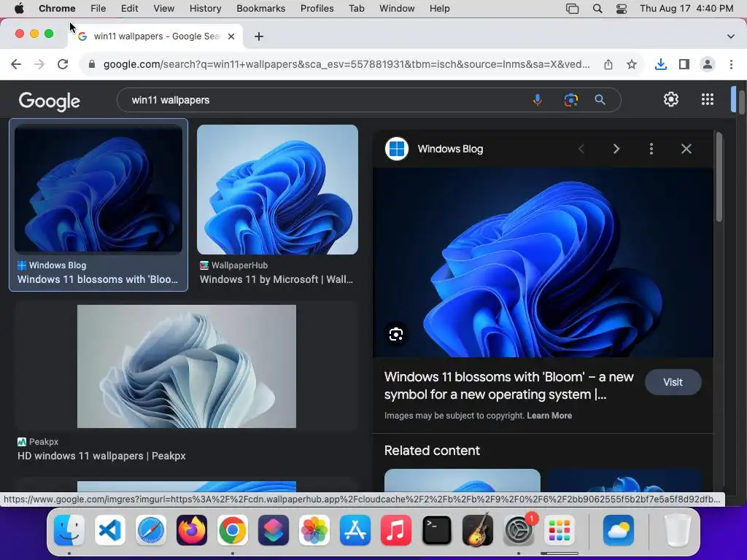747x560 pixels.
Task: Reload the current page
Action: point(63,64)
